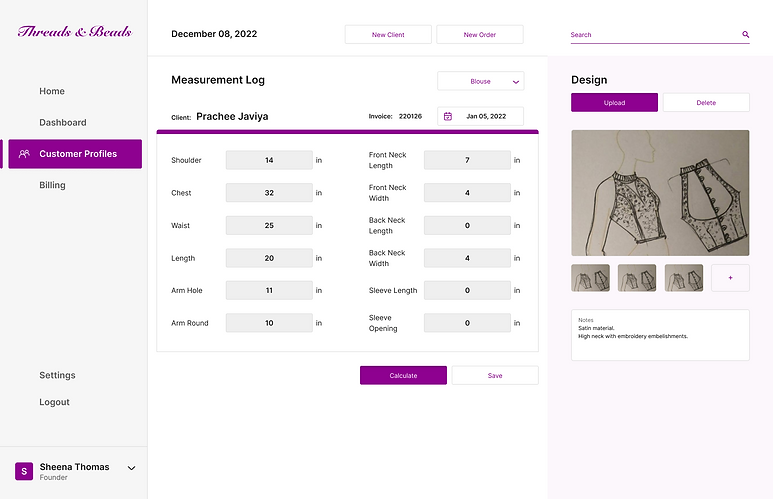
Task: Click the Arm Hole measurement field
Action: [269, 290]
